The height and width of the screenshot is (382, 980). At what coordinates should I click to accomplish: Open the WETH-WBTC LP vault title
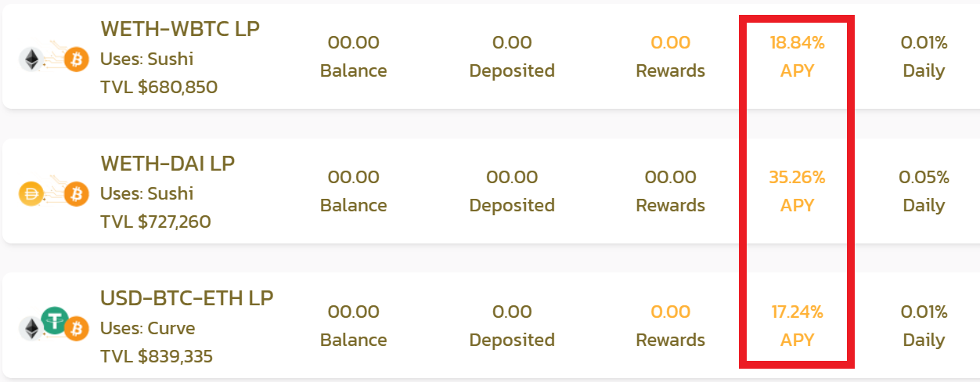180,28
